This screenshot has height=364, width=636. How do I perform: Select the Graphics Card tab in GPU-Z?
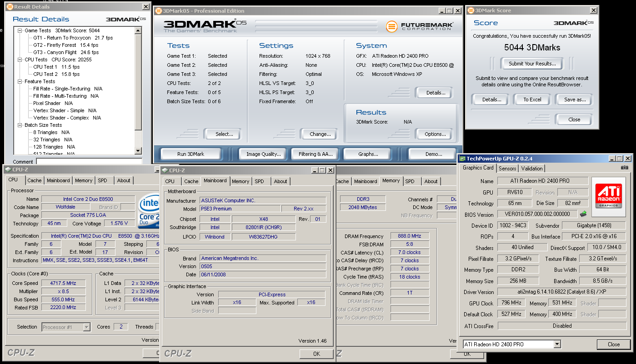pos(478,168)
